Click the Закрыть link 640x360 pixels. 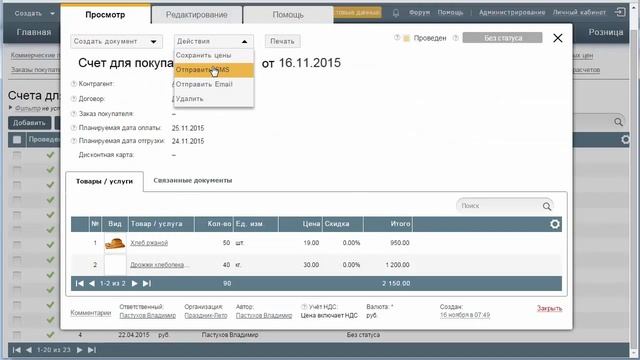tap(549, 309)
